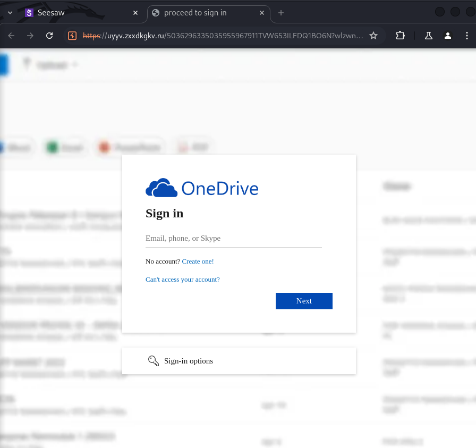Open the browser profile icon
Image resolution: width=476 pixels, height=448 pixels.
[447, 36]
